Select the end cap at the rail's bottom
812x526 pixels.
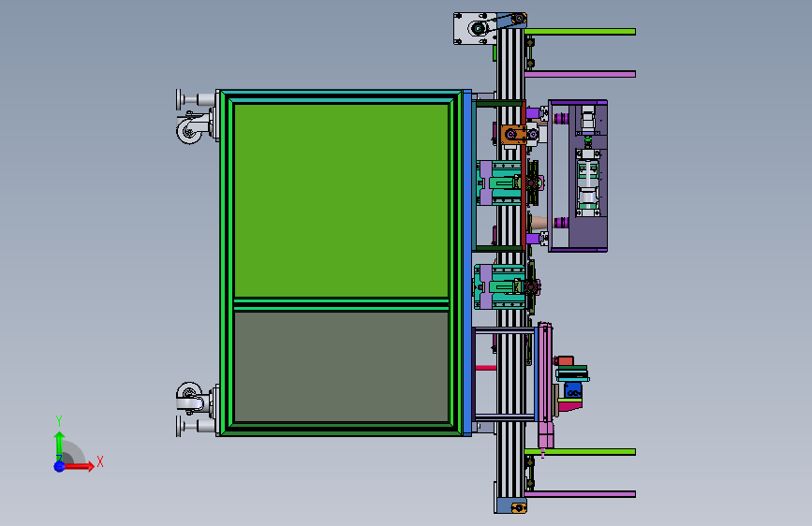click(x=510, y=505)
